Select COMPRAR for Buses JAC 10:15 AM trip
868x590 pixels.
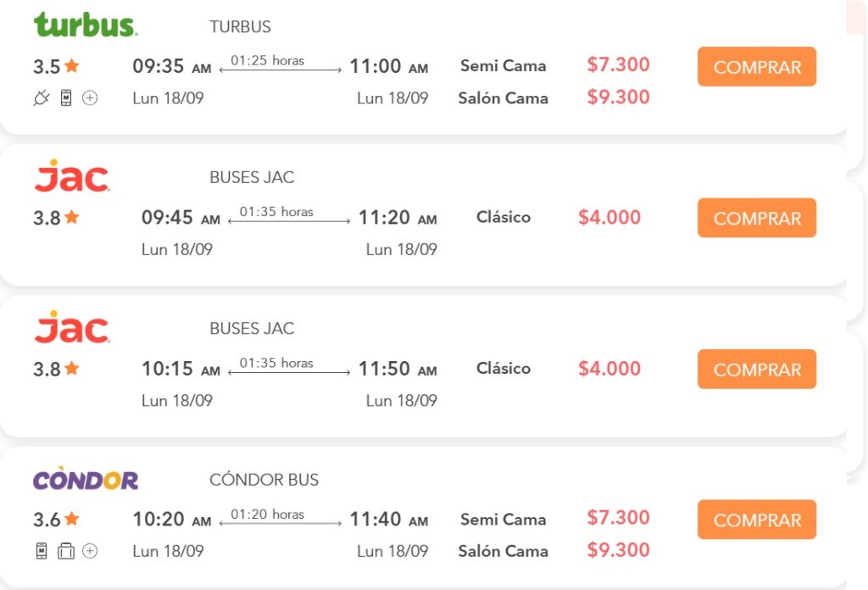coord(757,369)
